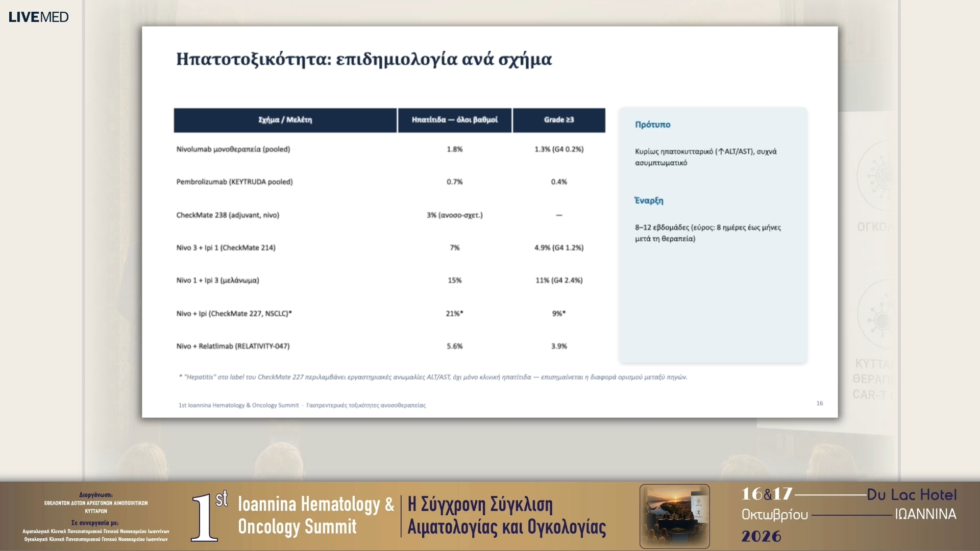Click 'Ioannina Hematology & Oncology Summit' banner title
Image resolution: width=980 pixels, height=551 pixels.
coord(315,515)
